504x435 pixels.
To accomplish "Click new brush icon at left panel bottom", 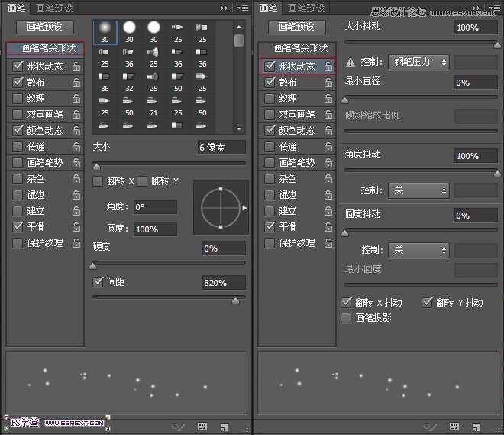I will 225,427.
